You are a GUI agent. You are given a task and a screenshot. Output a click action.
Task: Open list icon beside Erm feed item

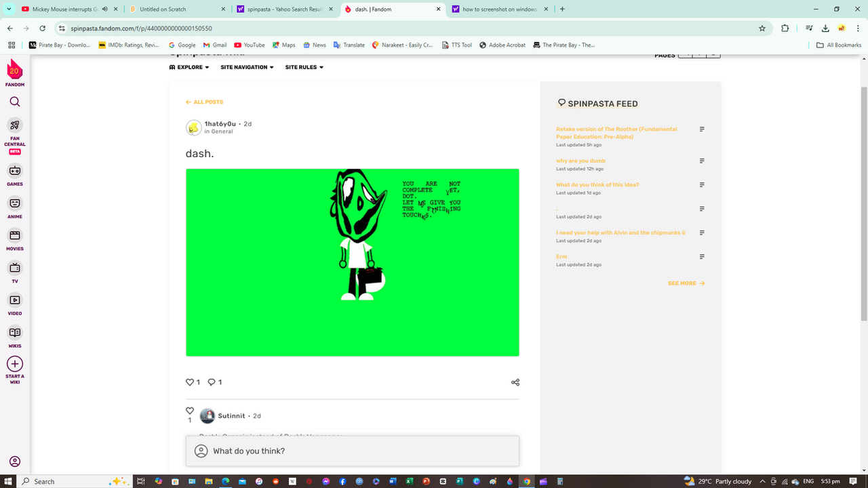tap(702, 256)
